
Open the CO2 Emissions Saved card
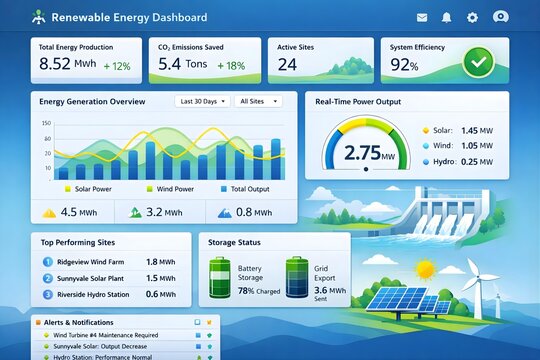click(x=205, y=60)
